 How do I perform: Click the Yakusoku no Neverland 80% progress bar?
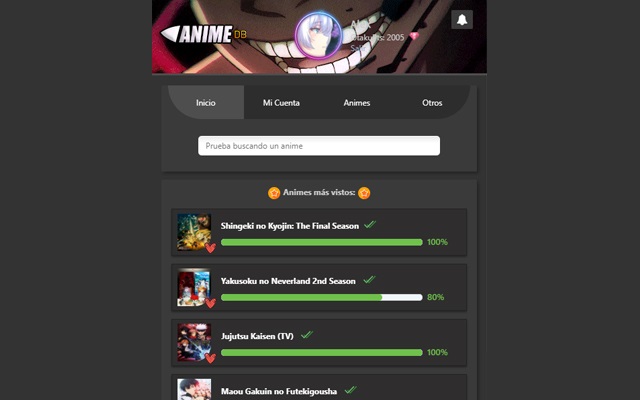tap(322, 297)
